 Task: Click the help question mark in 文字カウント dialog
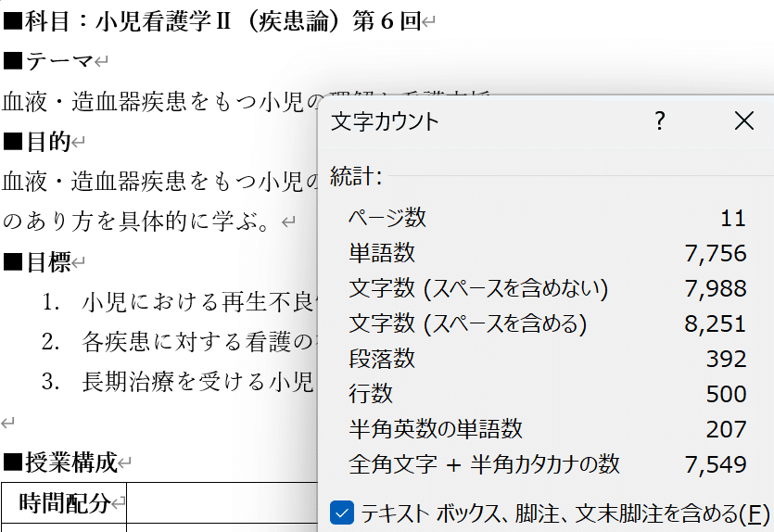[660, 120]
